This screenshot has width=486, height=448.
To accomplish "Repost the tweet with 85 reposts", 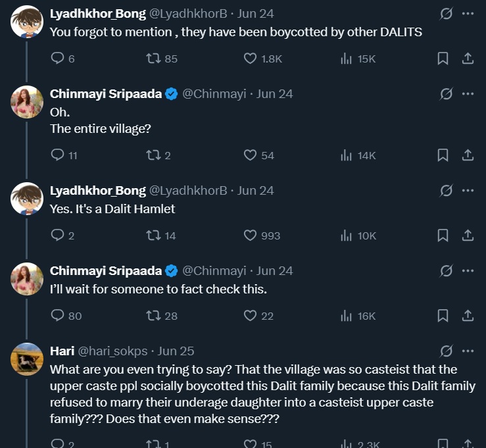I will (x=153, y=59).
